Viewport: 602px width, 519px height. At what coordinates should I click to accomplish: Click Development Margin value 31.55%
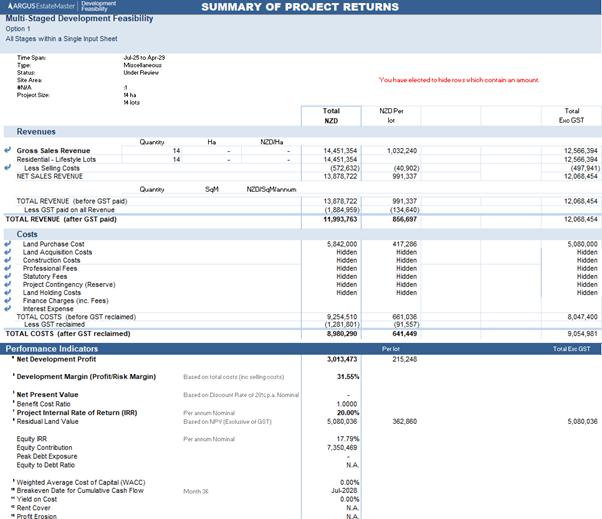348,377
